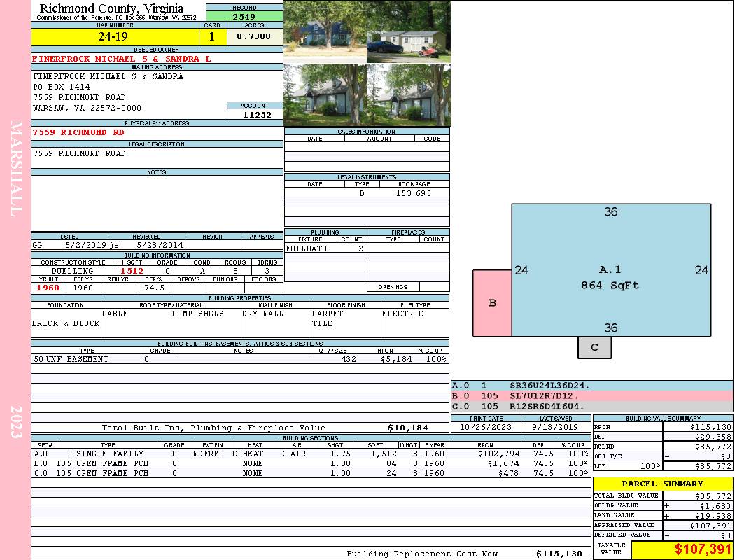
Task: Click the yellow map number 24-19 field
Action: pyautogui.click(x=115, y=36)
